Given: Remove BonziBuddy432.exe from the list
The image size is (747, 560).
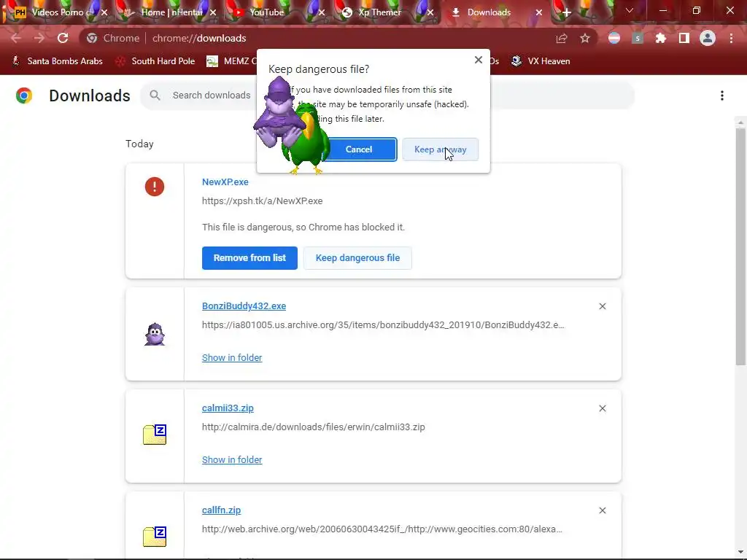Looking at the screenshot, I should click(602, 306).
